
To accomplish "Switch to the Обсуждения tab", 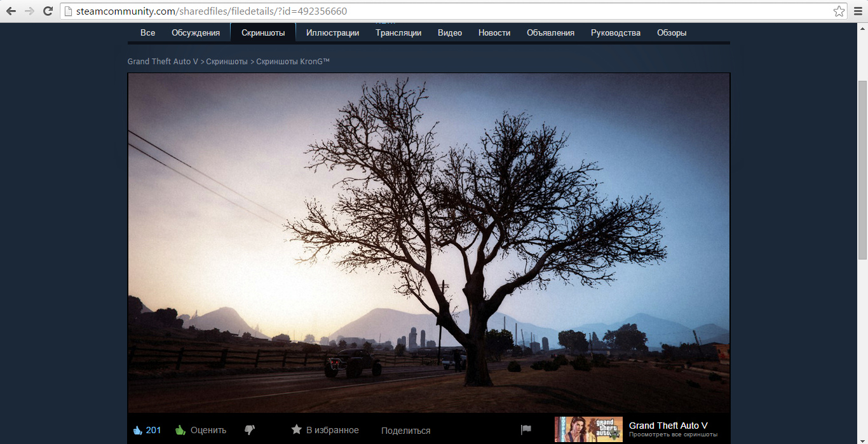I will [x=196, y=33].
